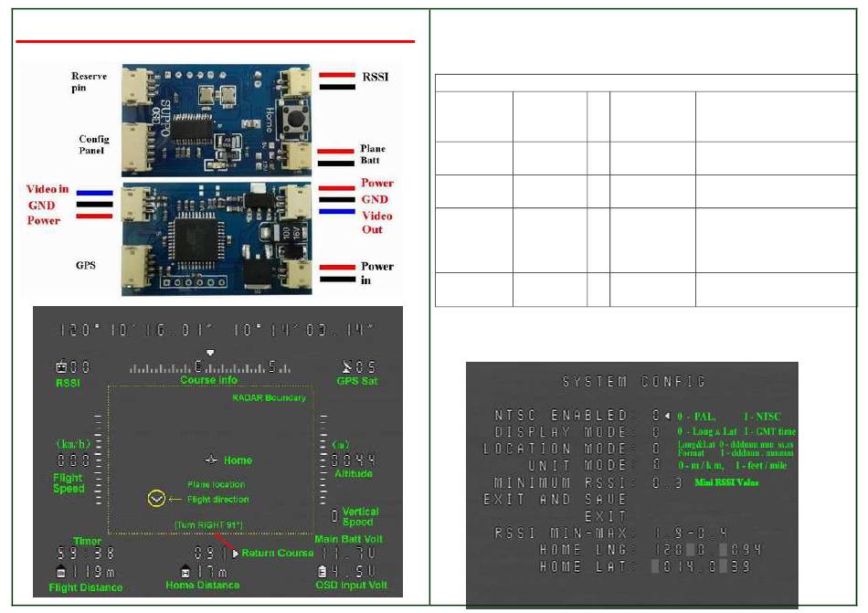Click the cursor arrow beside NTSC ENABLED value
The width and height of the screenshot is (868, 613).
668,416
